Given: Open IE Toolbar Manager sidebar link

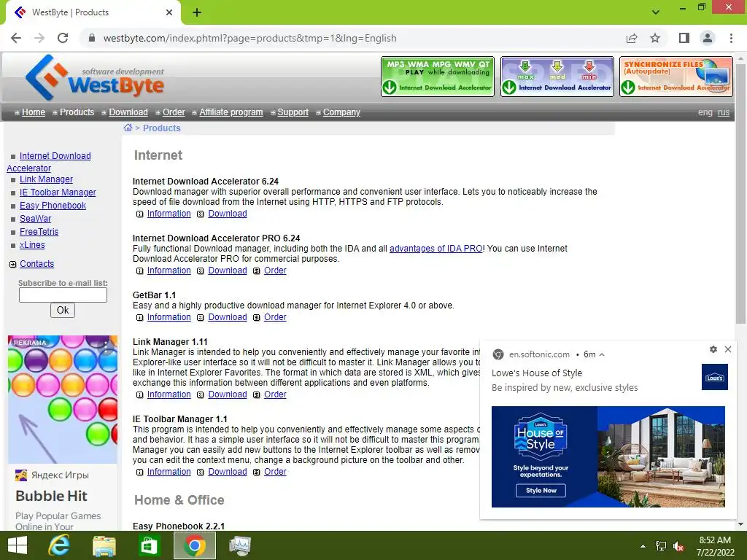Looking at the screenshot, I should [58, 192].
